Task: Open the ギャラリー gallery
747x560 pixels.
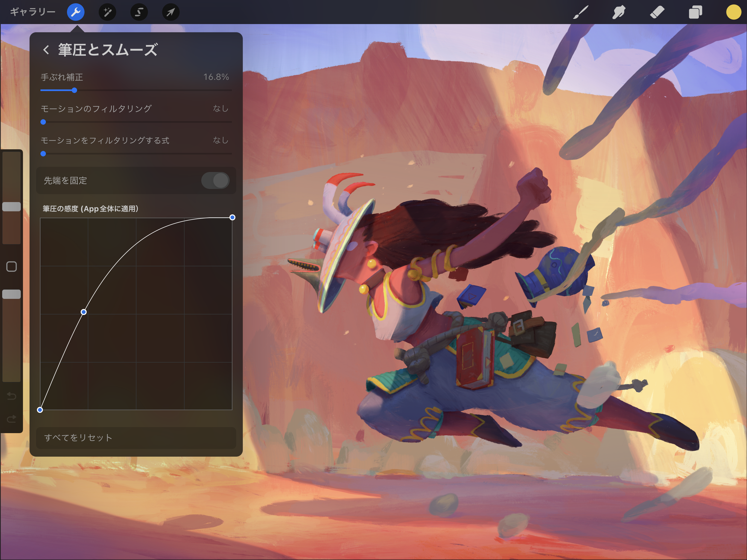Action: point(33,12)
